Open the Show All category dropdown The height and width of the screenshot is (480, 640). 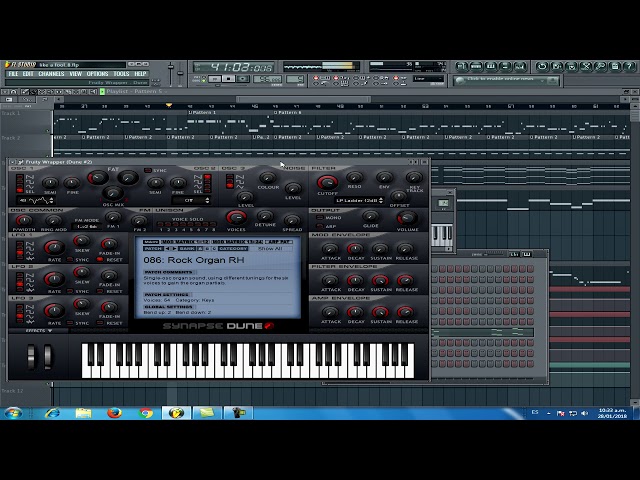click(x=269, y=249)
